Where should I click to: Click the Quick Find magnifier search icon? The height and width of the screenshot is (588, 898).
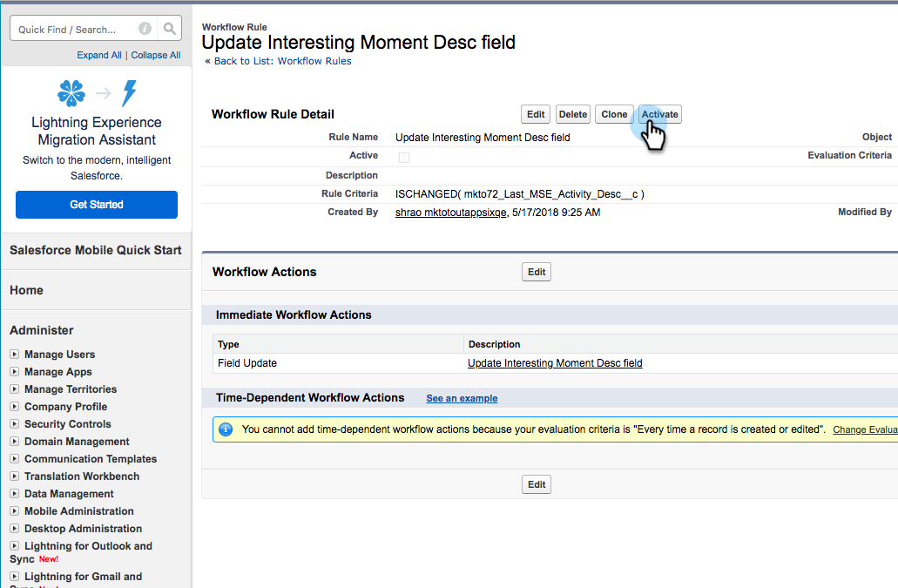pyautogui.click(x=170, y=28)
